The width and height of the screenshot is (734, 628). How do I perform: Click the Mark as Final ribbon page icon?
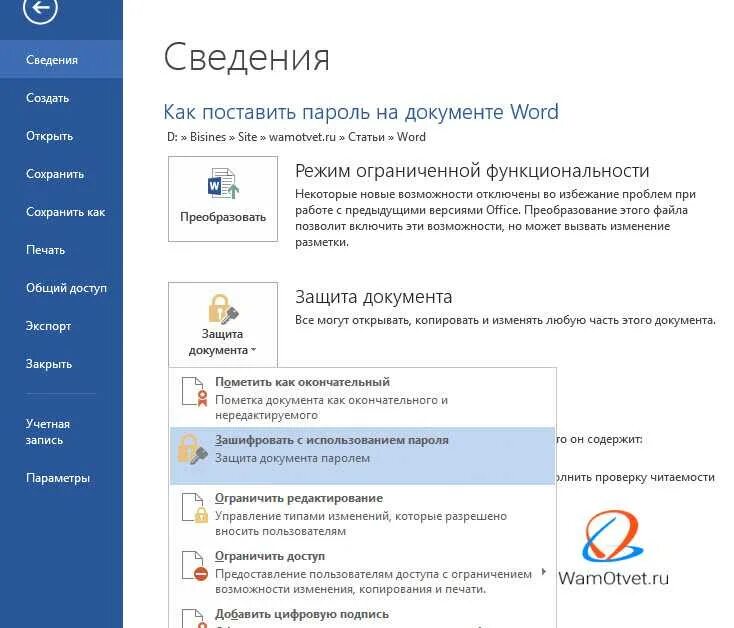pos(194,391)
